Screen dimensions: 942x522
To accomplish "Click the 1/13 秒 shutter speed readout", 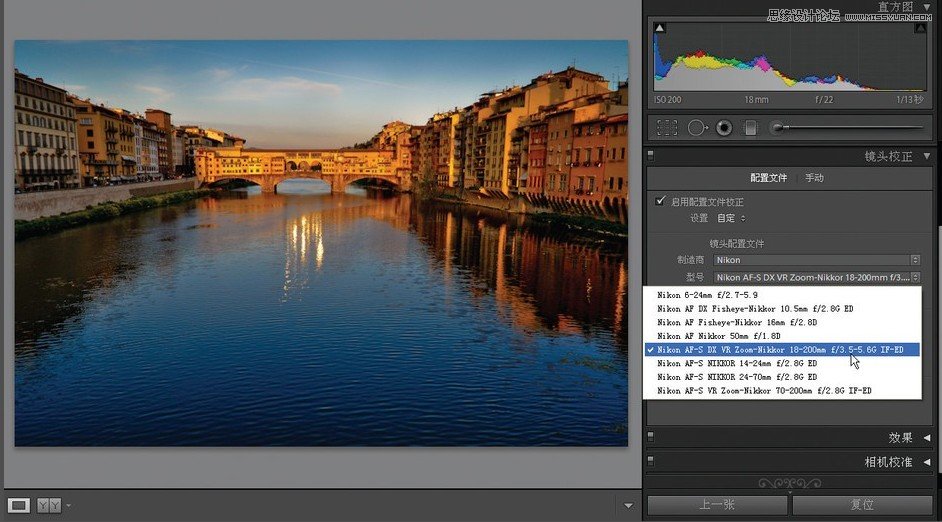I will 910,100.
